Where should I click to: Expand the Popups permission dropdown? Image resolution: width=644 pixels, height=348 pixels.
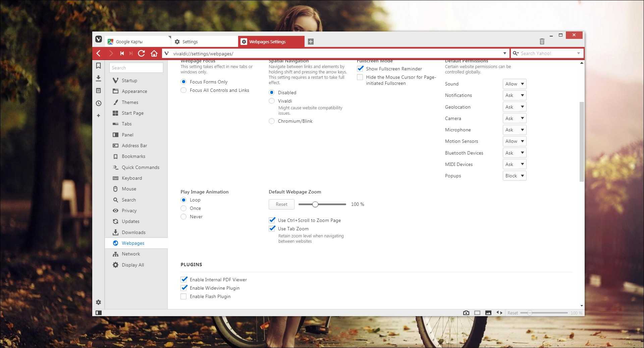coord(514,176)
